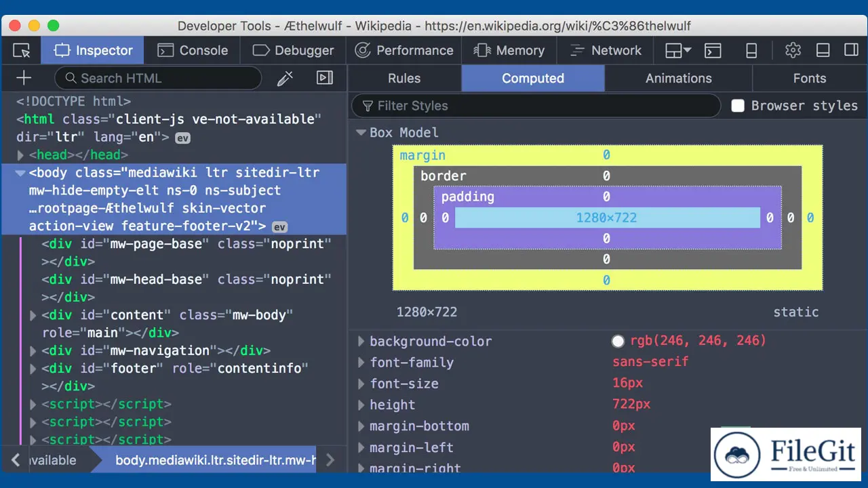Activate the element picker tool
This screenshot has width=868, height=488.
point(22,51)
